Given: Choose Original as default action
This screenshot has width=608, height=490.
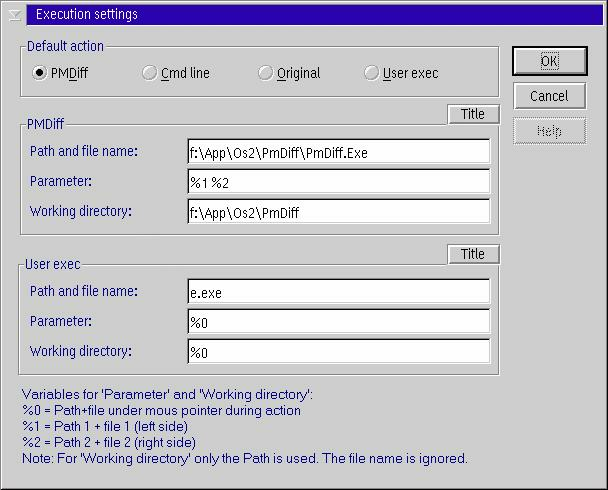Looking at the screenshot, I should pyautogui.click(x=289, y=73).
